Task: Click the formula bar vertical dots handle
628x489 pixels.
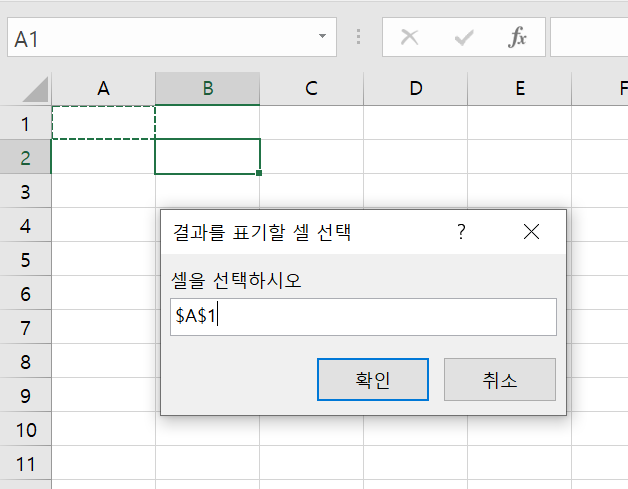Action: [358, 36]
